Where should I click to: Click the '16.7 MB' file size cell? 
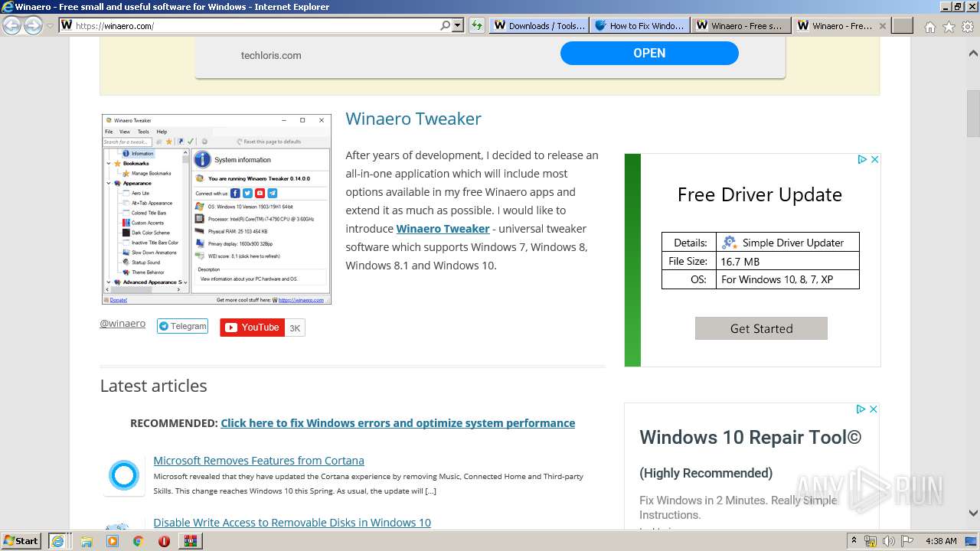(788, 261)
